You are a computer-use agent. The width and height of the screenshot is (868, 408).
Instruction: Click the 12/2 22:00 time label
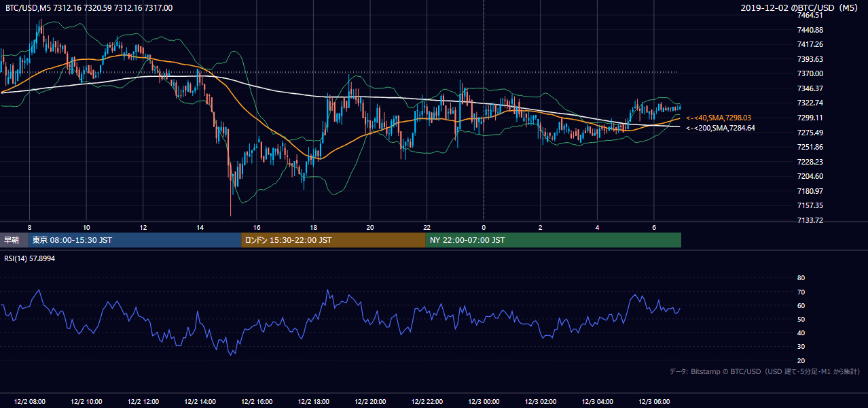coord(427,402)
